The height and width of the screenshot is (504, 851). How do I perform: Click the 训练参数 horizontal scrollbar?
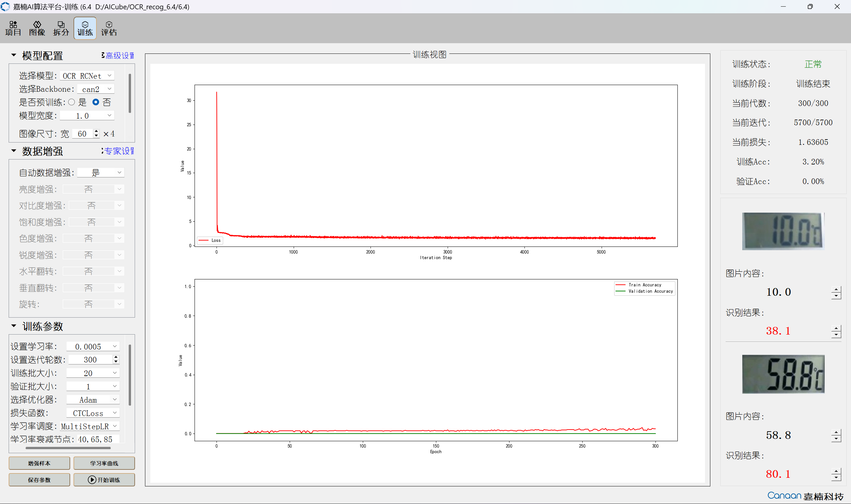point(68,448)
